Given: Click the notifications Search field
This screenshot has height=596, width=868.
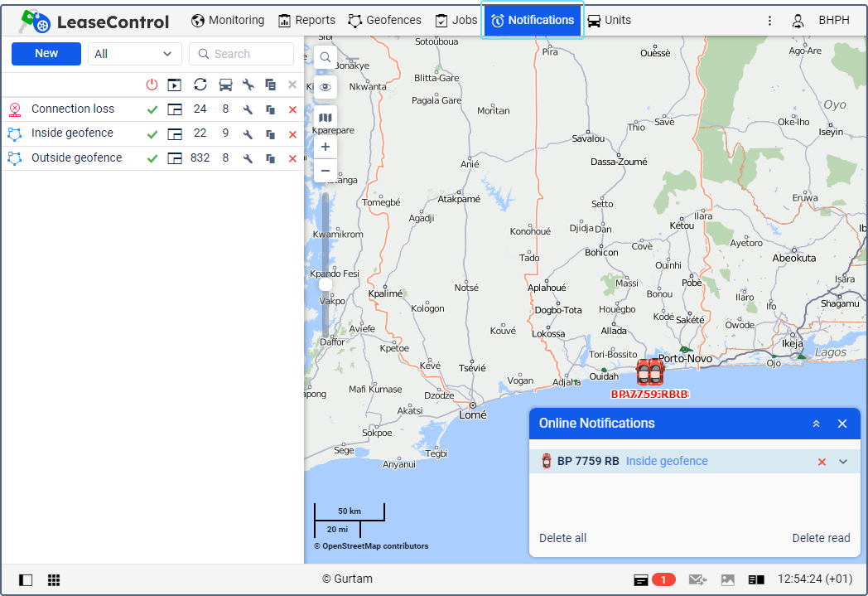Looking at the screenshot, I should (x=242, y=54).
